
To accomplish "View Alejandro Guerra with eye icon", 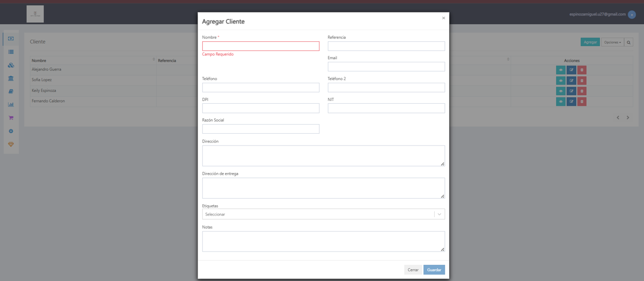I will coord(561,70).
